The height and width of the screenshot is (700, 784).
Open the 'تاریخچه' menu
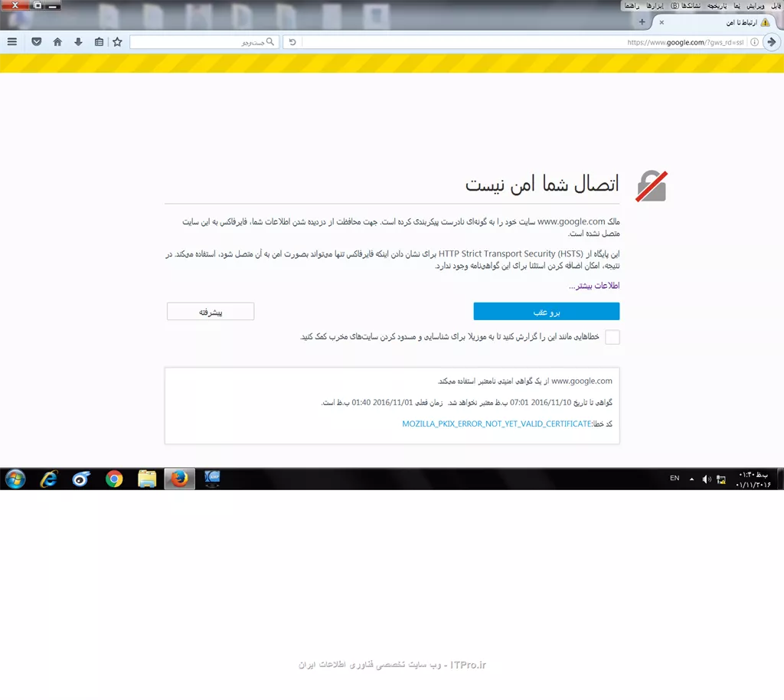pyautogui.click(x=717, y=5)
